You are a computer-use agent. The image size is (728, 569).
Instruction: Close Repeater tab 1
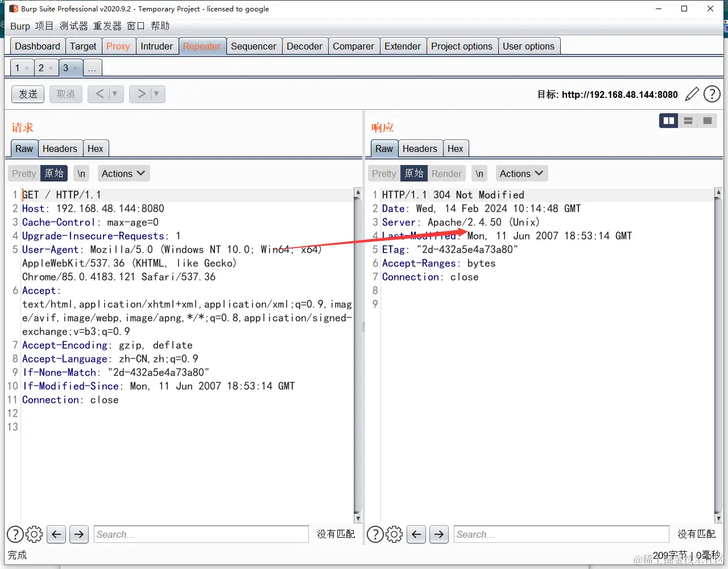coord(27,68)
